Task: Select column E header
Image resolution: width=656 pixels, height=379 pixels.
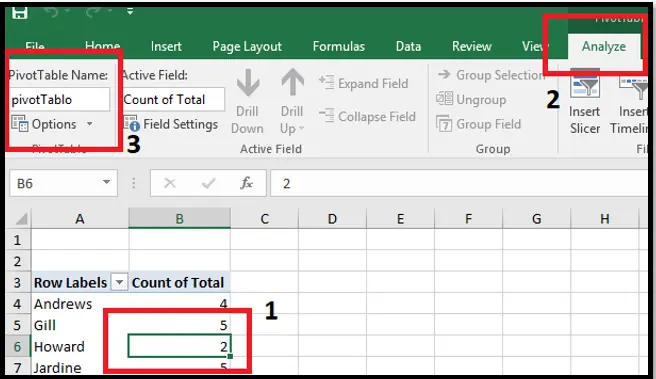Action: click(x=400, y=218)
